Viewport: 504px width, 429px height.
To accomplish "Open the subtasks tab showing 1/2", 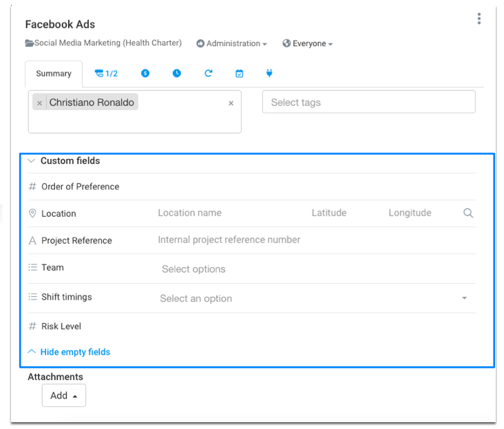I will [106, 74].
